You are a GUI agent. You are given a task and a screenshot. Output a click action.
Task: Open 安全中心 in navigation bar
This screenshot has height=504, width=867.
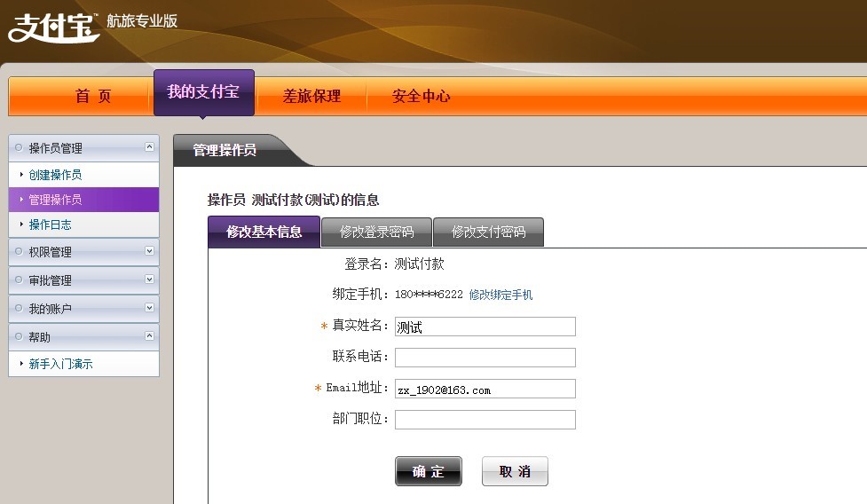(421, 96)
